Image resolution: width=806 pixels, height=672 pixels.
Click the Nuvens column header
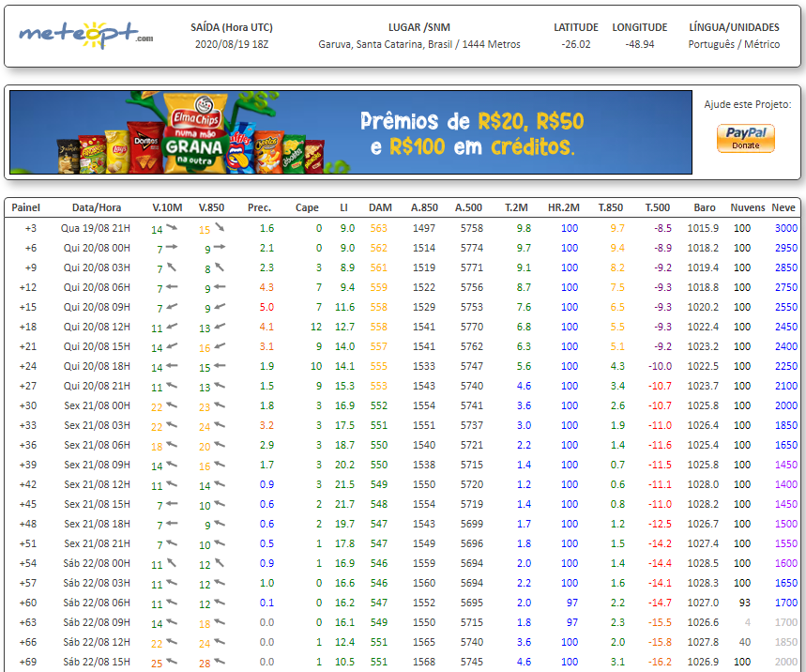pos(747,207)
